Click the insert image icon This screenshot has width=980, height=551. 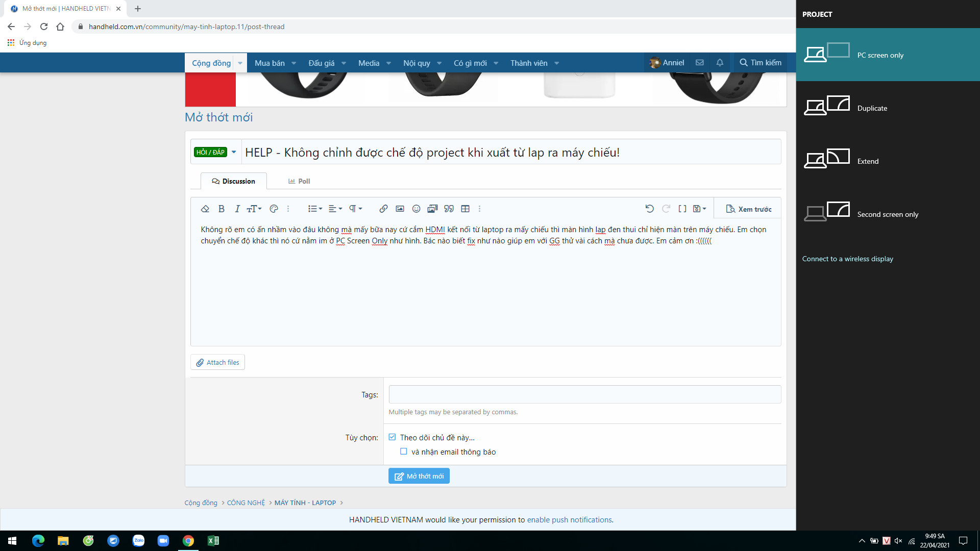tap(400, 209)
